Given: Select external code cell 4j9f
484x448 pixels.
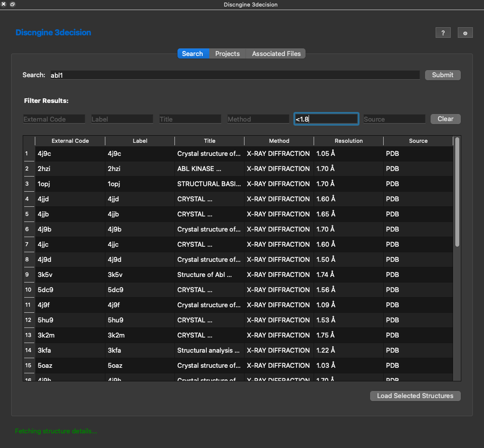Looking at the screenshot, I should coord(70,305).
